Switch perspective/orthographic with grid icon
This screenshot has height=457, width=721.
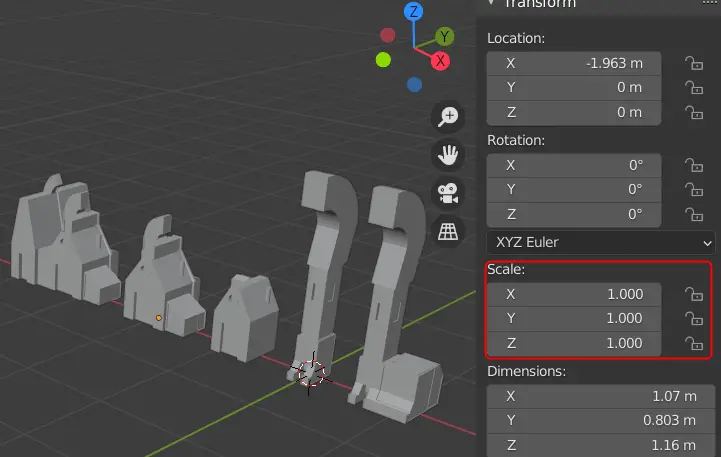[448, 231]
